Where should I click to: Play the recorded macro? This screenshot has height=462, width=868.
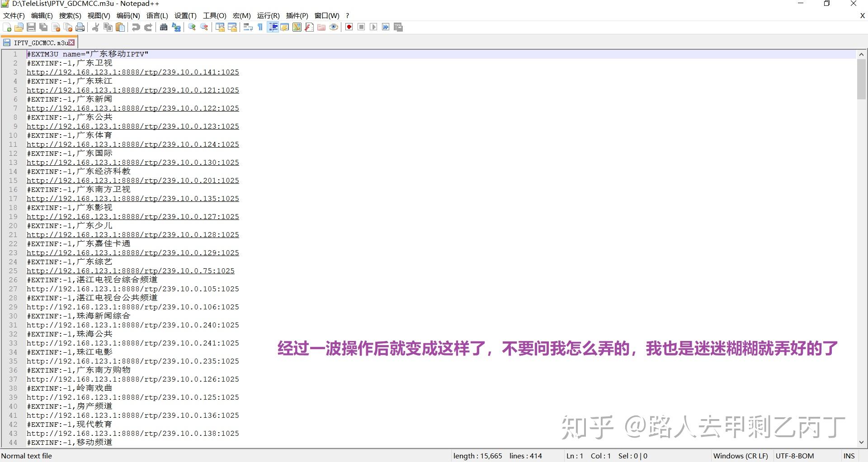click(373, 27)
